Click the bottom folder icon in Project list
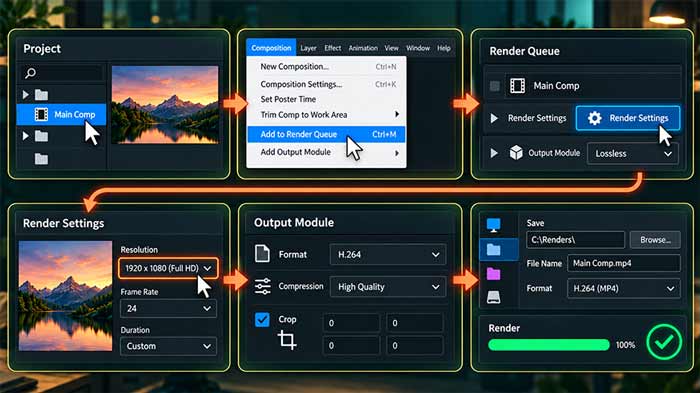This screenshot has height=393, width=700. pyautogui.click(x=42, y=159)
